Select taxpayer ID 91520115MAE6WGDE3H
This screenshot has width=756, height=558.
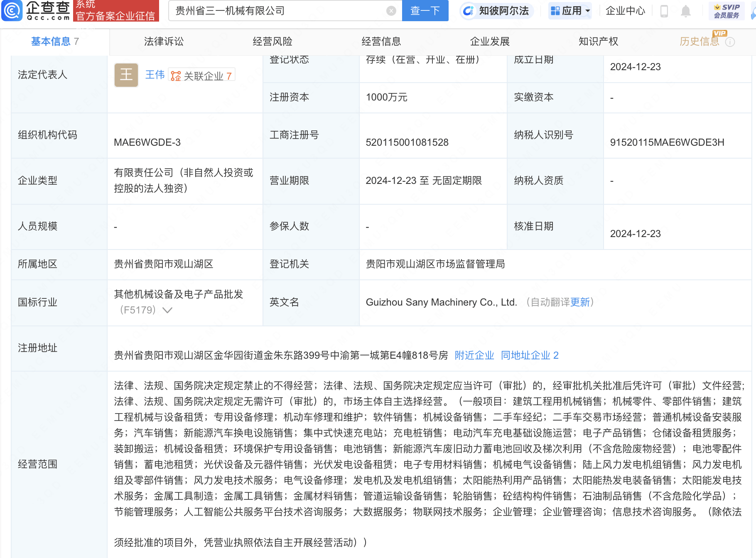click(x=667, y=142)
